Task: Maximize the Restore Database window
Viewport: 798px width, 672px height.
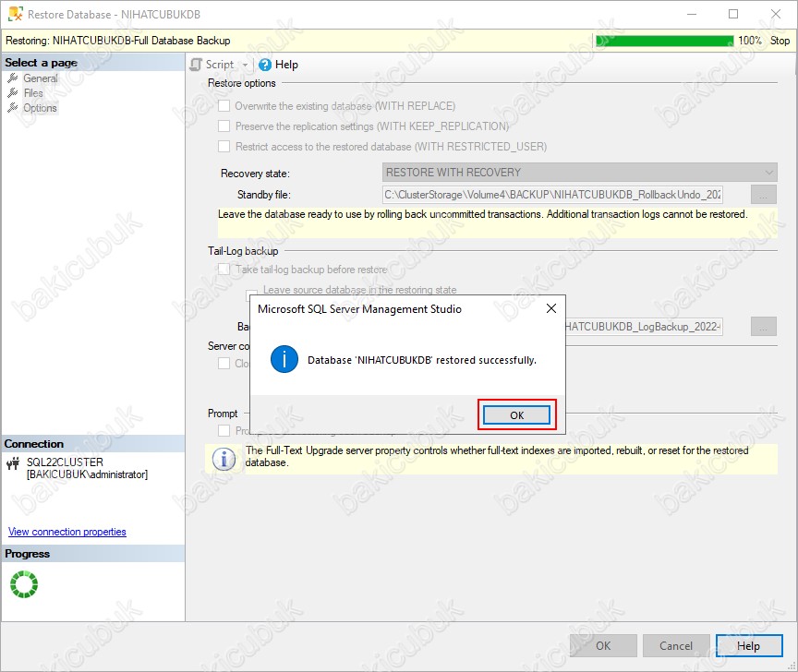Action: [733, 14]
